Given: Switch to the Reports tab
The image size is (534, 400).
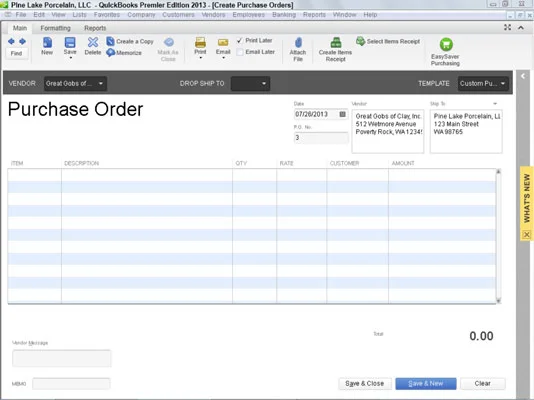Looking at the screenshot, I should click(95, 28).
